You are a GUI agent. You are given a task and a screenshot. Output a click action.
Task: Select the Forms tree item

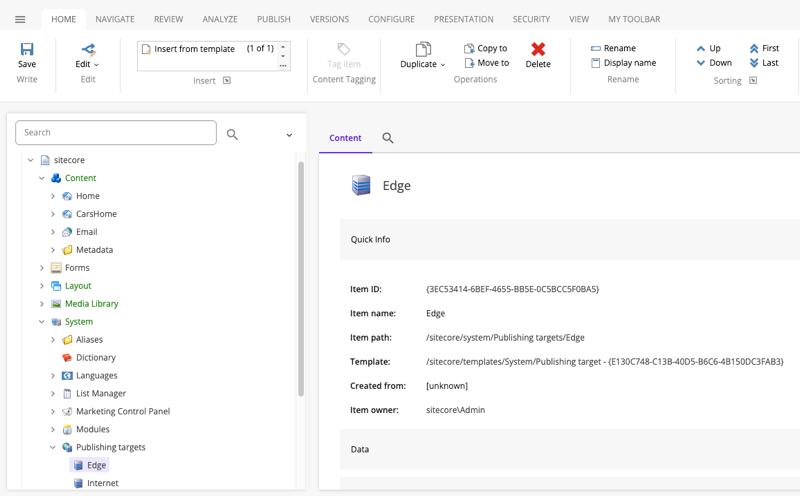tap(77, 268)
